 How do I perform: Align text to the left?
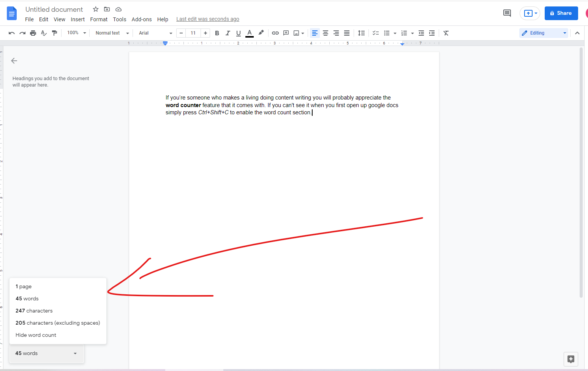click(315, 33)
